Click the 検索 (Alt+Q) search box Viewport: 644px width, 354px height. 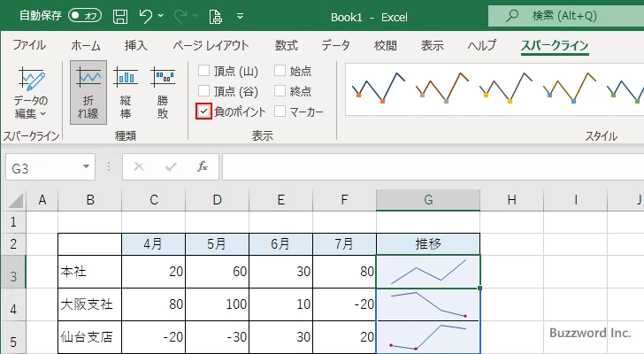pyautogui.click(x=566, y=16)
